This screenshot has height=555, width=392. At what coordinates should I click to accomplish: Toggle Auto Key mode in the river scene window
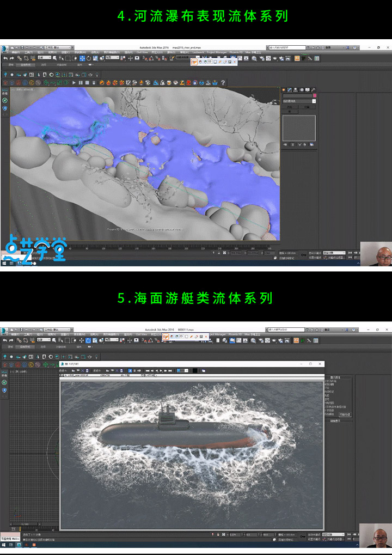click(313, 253)
